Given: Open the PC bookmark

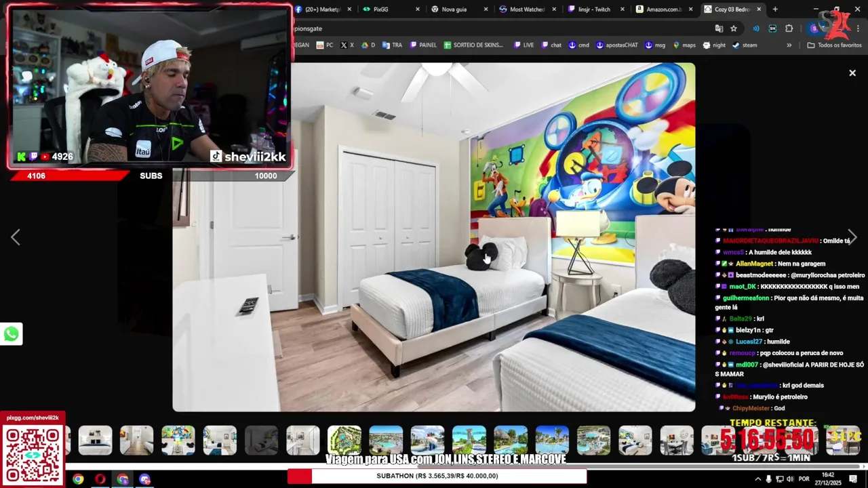Looking at the screenshot, I should 325,45.
